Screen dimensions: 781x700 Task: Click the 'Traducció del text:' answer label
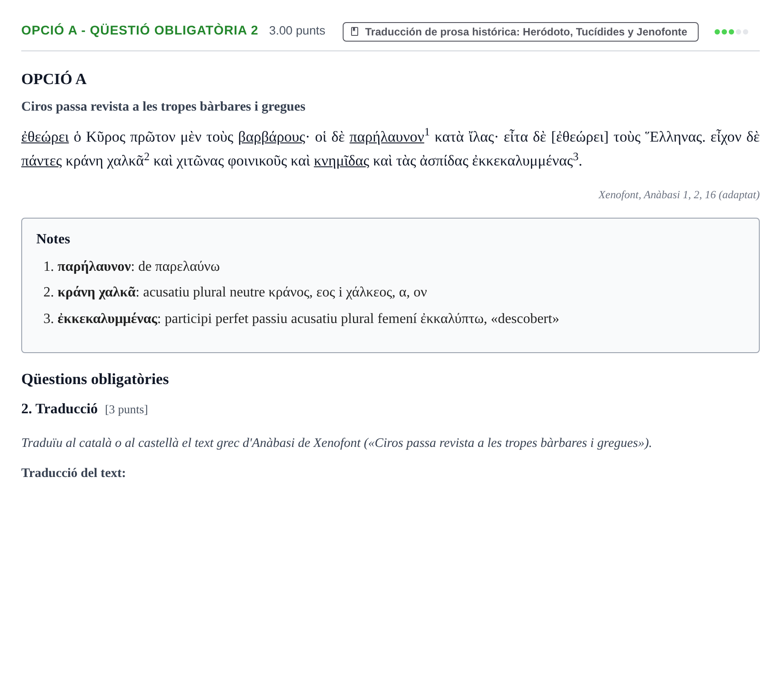coord(73,473)
